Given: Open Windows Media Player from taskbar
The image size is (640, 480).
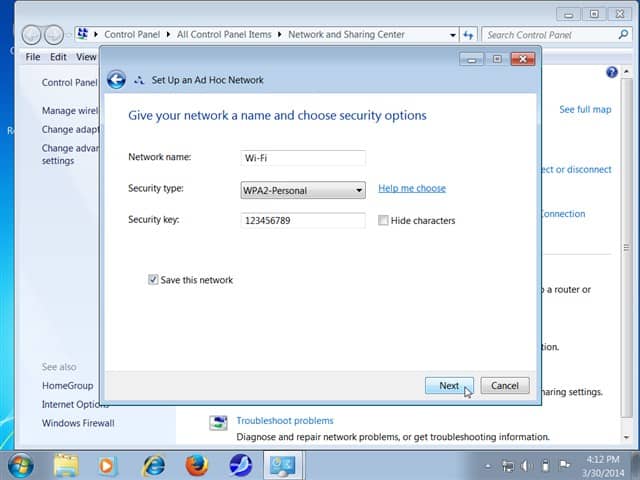Looking at the screenshot, I should click(110, 465).
